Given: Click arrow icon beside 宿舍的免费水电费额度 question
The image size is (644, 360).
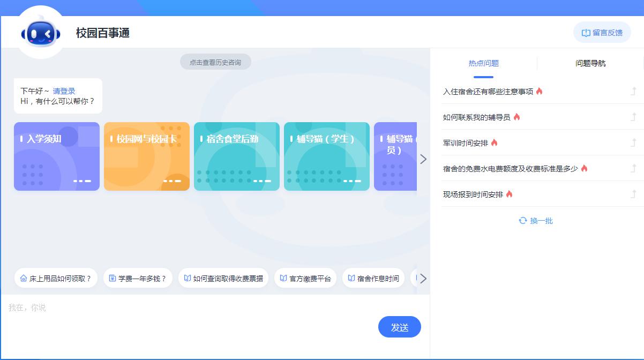Looking at the screenshot, I should tap(633, 168).
